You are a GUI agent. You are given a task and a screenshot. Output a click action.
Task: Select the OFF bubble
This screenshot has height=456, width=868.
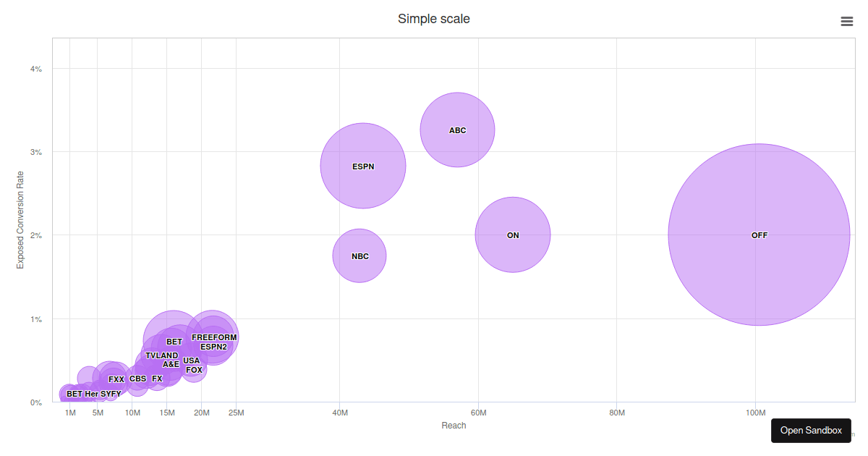(759, 235)
